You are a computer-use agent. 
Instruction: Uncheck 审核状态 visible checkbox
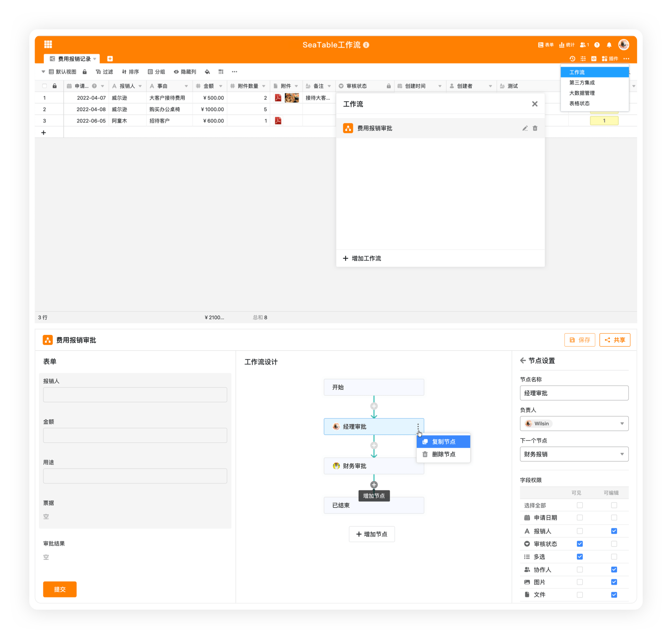coord(579,544)
